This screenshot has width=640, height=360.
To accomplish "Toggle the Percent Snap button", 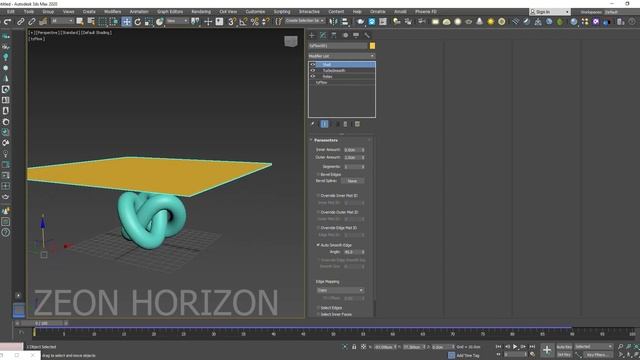I will [255, 21].
